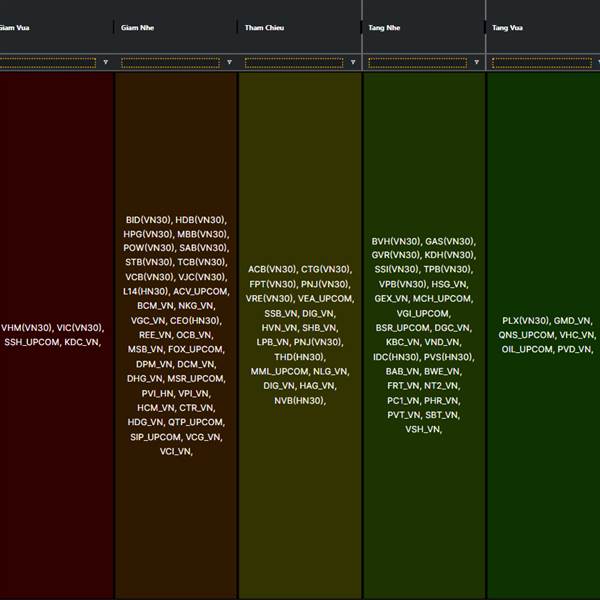
Task: Sort by the Tang Vua column header
Action: (x=507, y=28)
